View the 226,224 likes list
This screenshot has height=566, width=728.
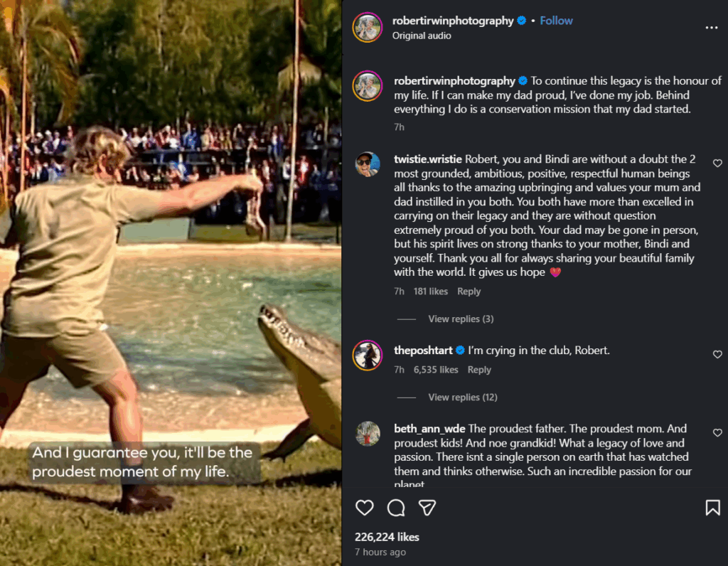[387, 537]
